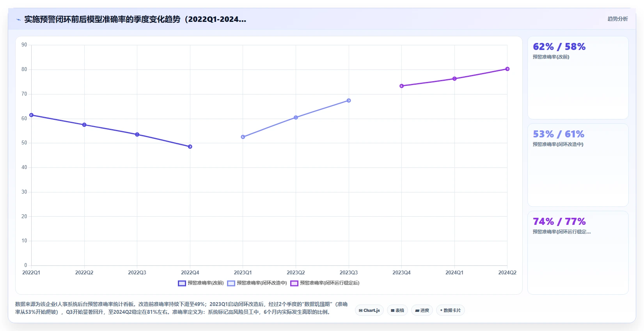The width and height of the screenshot is (644, 331).
Task: Toggle legend item 预警准确率(闭环运行稳定后)
Action: click(x=325, y=283)
